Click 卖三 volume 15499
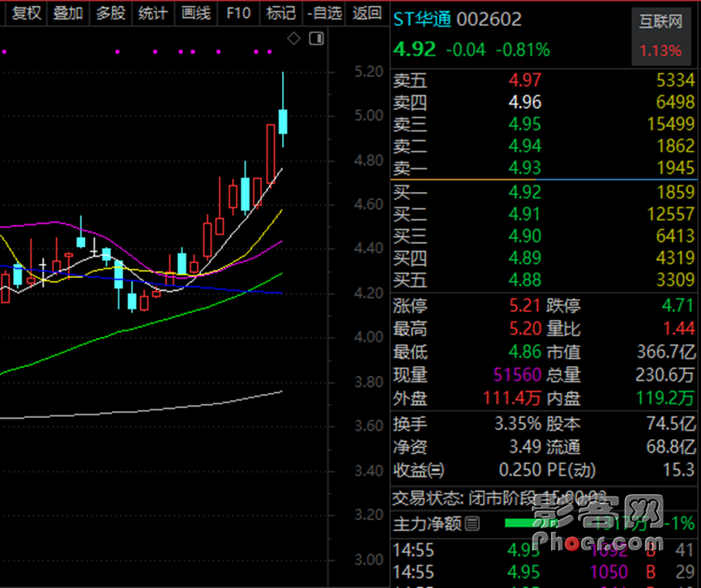Screen dimensions: 701x588 click(x=671, y=124)
